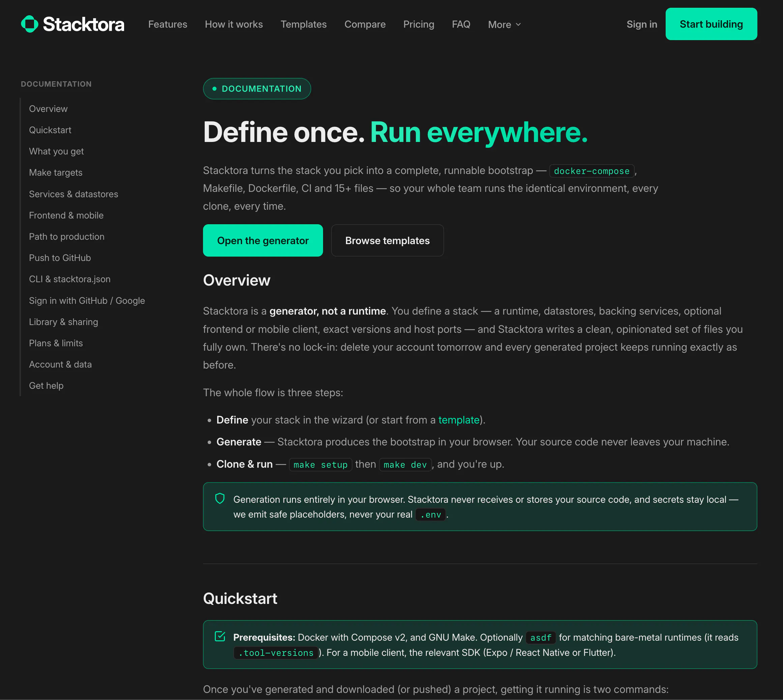Click the bold Generate step label

[239, 442]
